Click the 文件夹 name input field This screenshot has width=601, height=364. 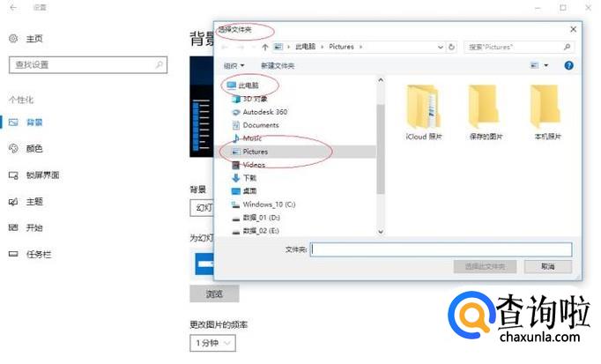pos(441,249)
